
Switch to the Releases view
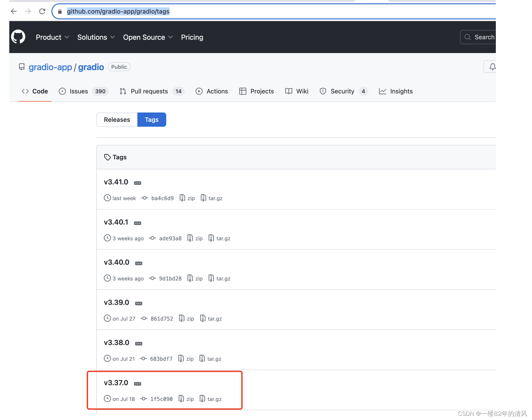(117, 119)
